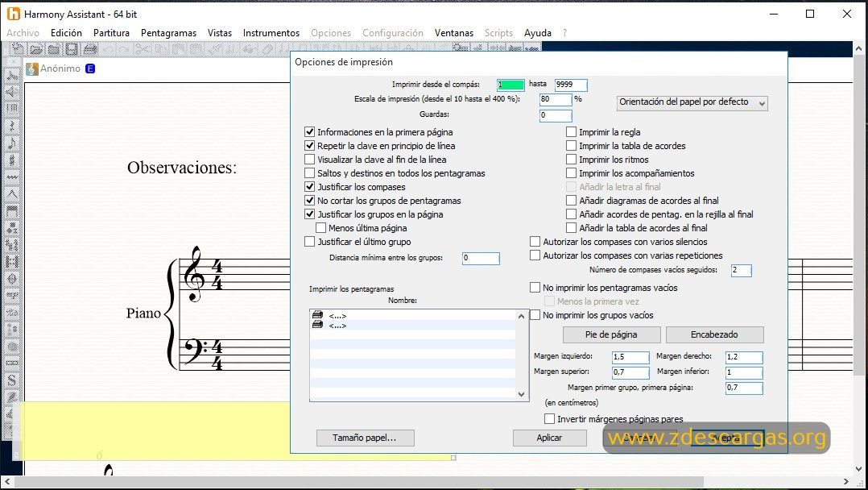The width and height of the screenshot is (868, 490).
Task: Click the Escala de impresión 80 field
Action: point(556,100)
